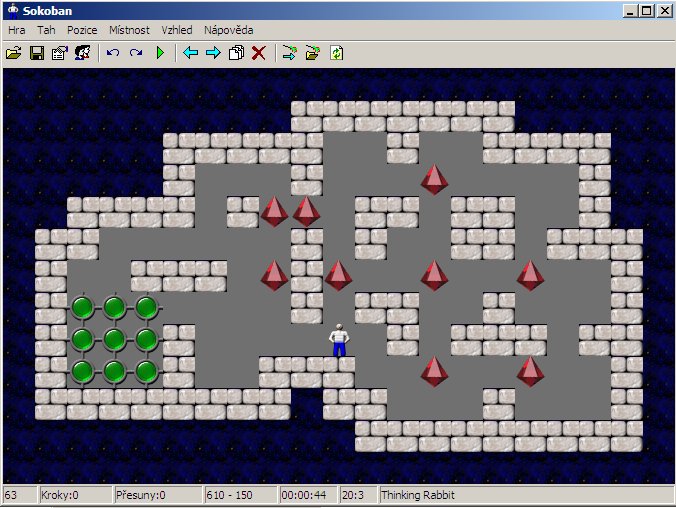This screenshot has width=676, height=508.
Task: Click the two-faces players icon
Action: pyautogui.click(x=83, y=53)
